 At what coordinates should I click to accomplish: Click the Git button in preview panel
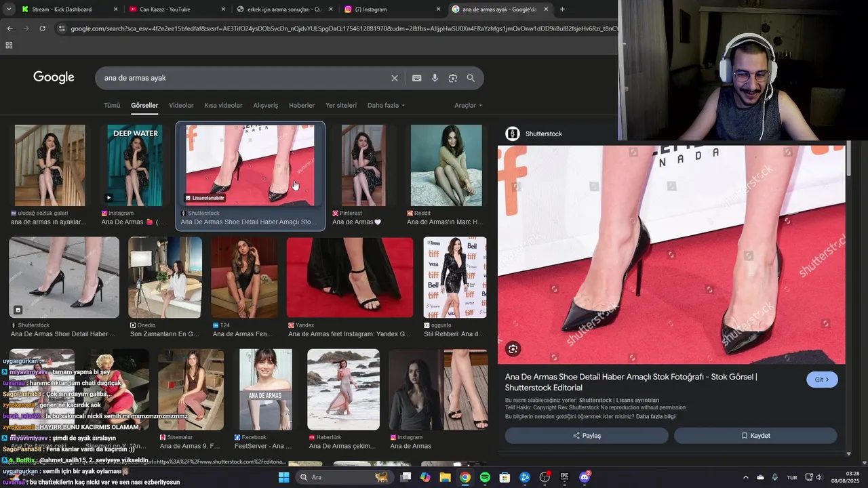(822, 380)
